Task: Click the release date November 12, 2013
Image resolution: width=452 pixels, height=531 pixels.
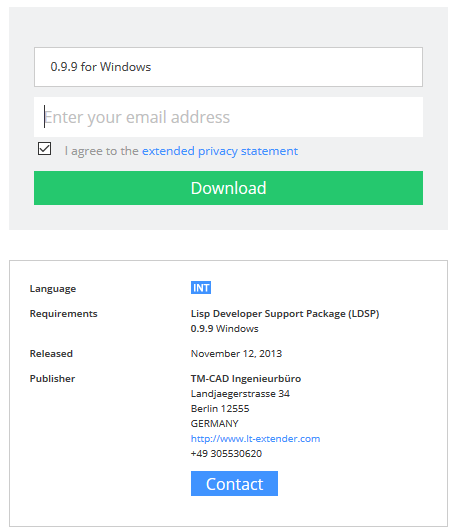Action: (236, 354)
